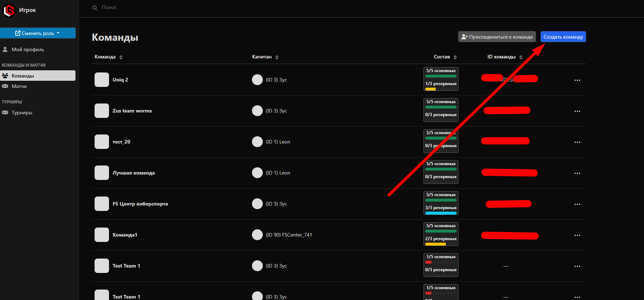Sort teams by Состав column
This screenshot has width=644, height=300.
[445, 57]
